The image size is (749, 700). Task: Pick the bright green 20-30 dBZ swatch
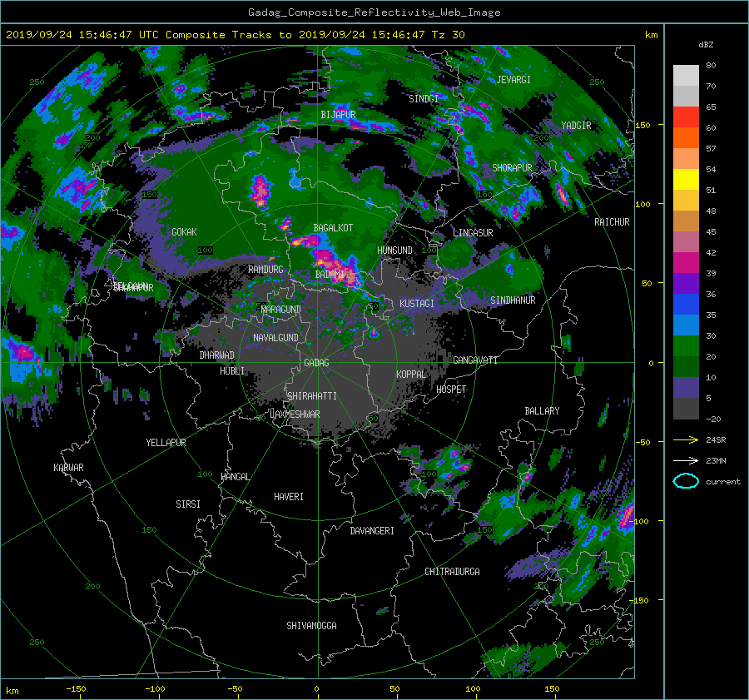pos(686,346)
